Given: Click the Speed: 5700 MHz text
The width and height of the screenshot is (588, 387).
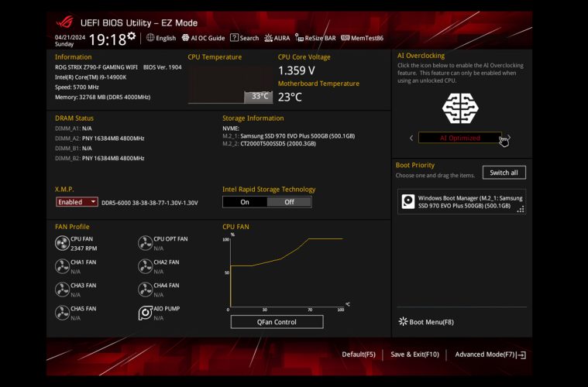Looking at the screenshot, I should pyautogui.click(x=77, y=87).
